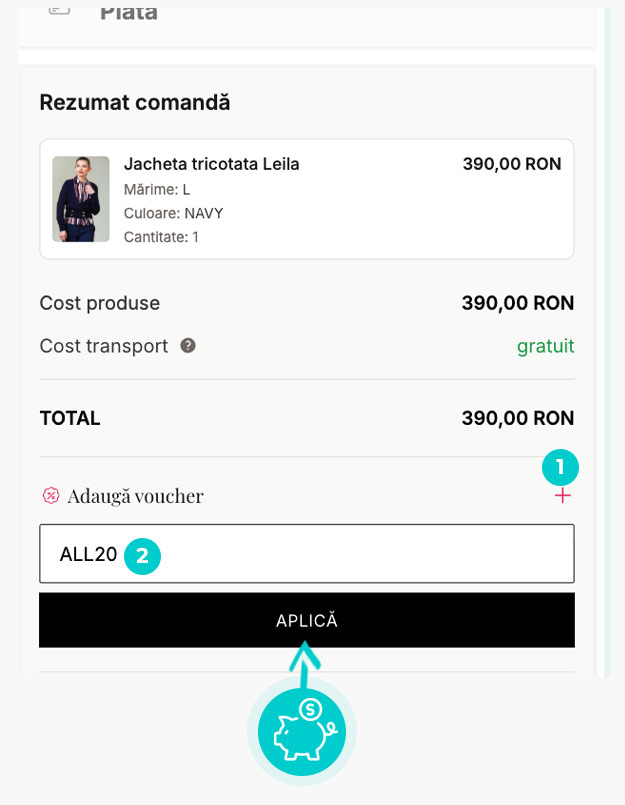This screenshot has width=625, height=805.
Task: Click the Adaugă voucher label
Action: (x=135, y=496)
